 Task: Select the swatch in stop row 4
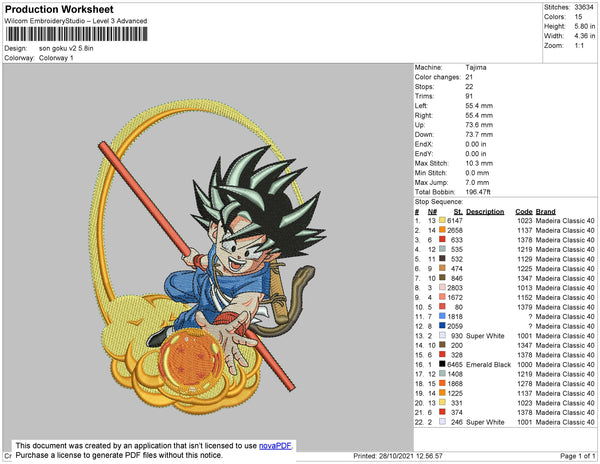click(442, 249)
